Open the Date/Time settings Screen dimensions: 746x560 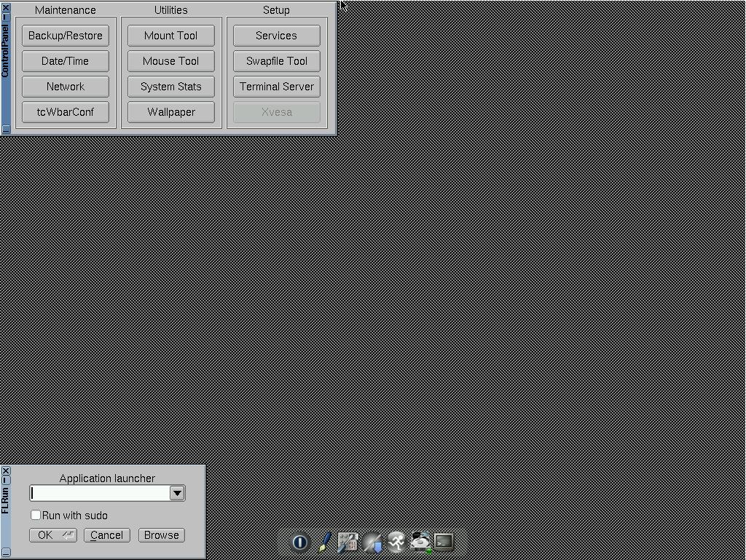(x=65, y=61)
